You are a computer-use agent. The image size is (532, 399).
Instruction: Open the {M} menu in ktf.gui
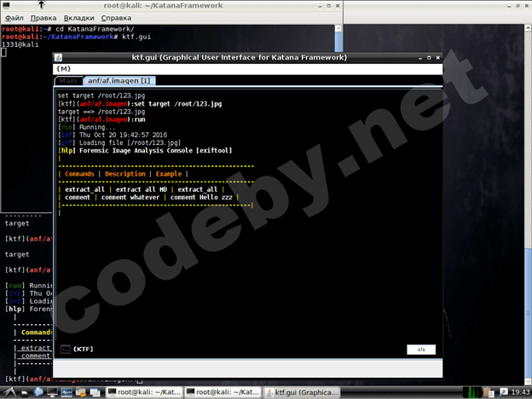coord(64,69)
